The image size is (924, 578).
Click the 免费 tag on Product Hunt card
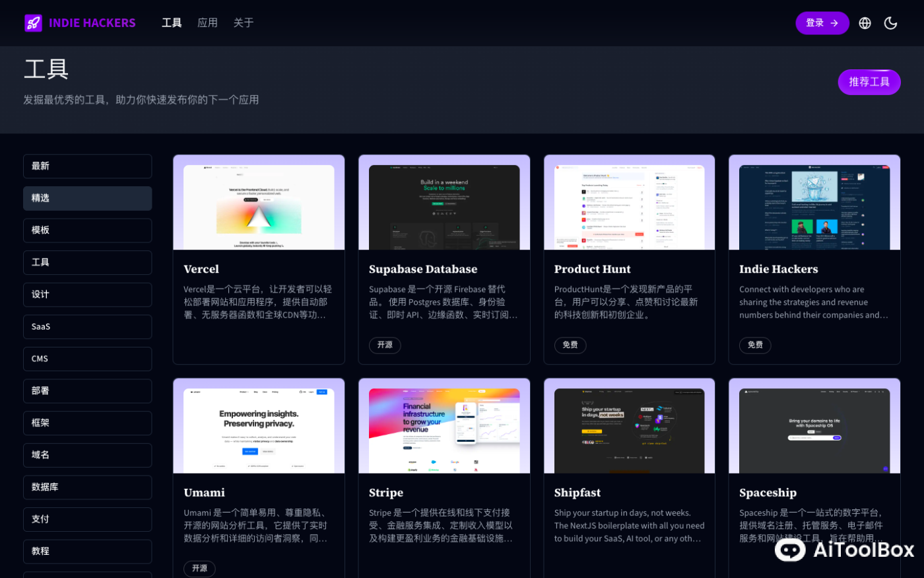pos(570,345)
